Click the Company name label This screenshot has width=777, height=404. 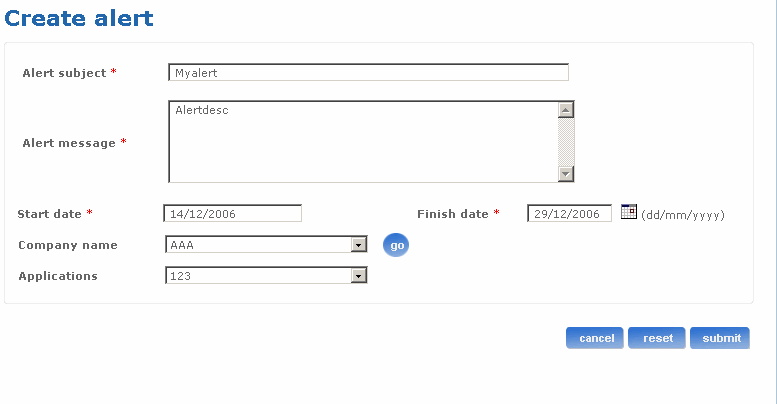[x=68, y=245]
